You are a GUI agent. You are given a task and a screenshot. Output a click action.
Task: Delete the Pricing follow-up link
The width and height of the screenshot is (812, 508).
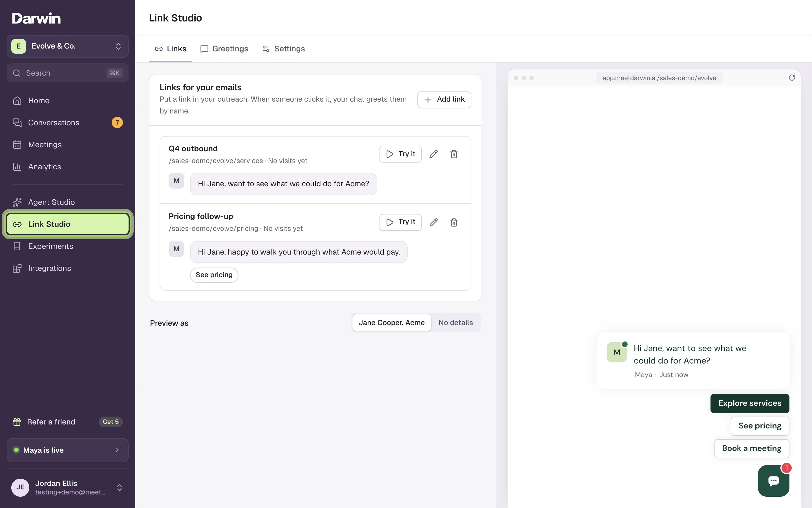(x=454, y=222)
